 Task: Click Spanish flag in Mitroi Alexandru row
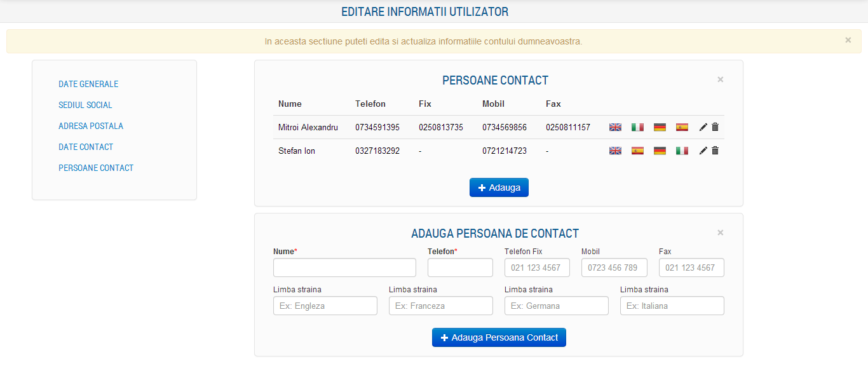[682, 127]
